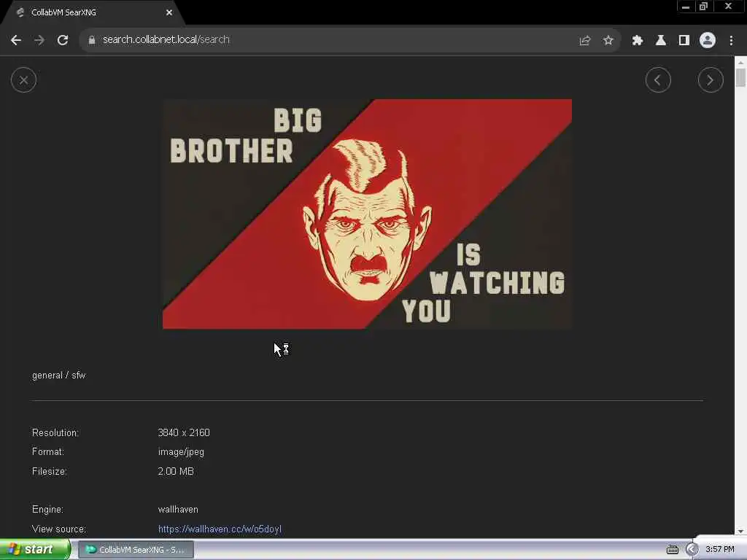Close the image detail overlay
This screenshot has width=747, height=560.
coord(23,80)
